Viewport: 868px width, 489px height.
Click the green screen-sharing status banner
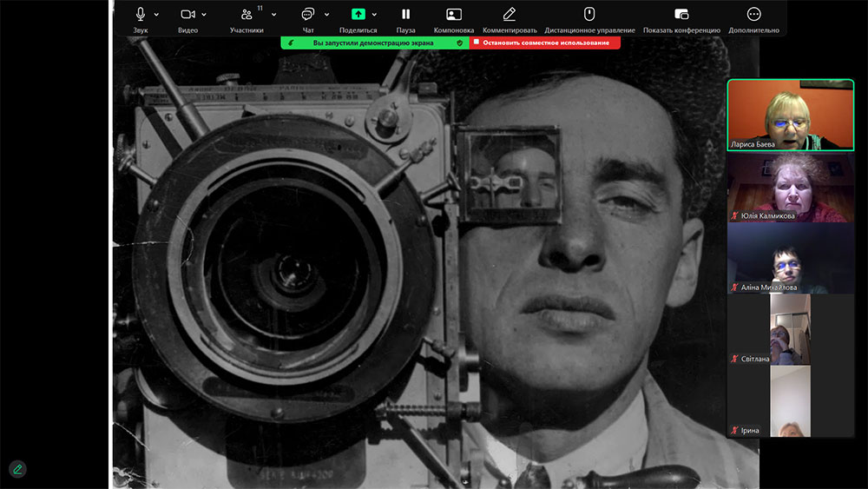point(375,43)
